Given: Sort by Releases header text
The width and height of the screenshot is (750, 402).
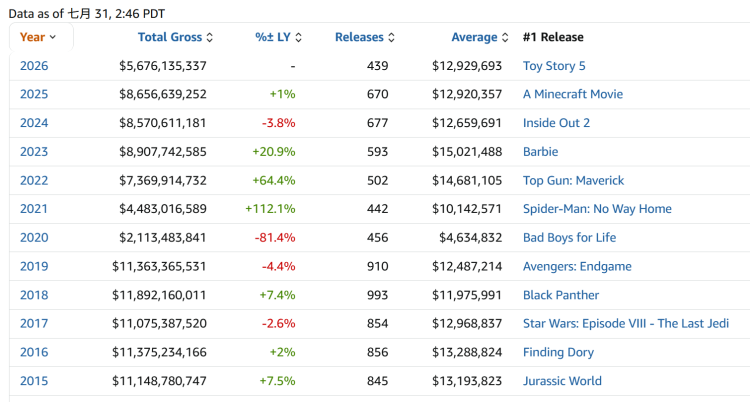Looking at the screenshot, I should coord(359,37).
